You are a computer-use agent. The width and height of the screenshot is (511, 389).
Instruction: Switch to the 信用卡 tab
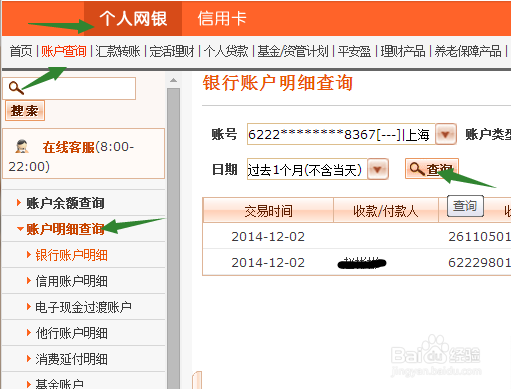click(x=222, y=18)
